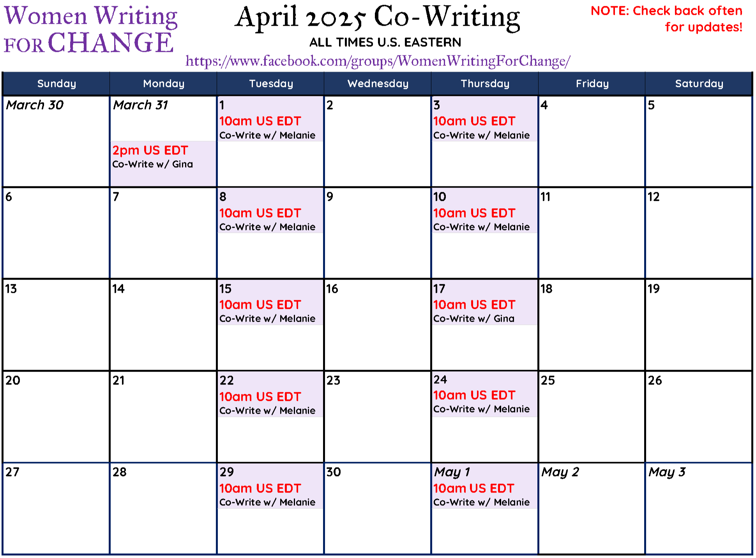The width and height of the screenshot is (756, 558).
Task: Open the April 17 Co-Write w/ Gina event
Action: pos(484,302)
